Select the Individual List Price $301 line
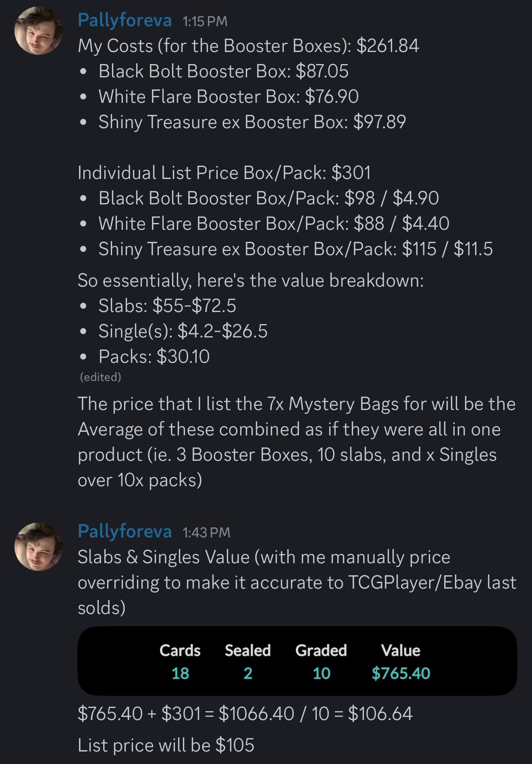Image resolution: width=532 pixels, height=764 pixels. point(224,173)
